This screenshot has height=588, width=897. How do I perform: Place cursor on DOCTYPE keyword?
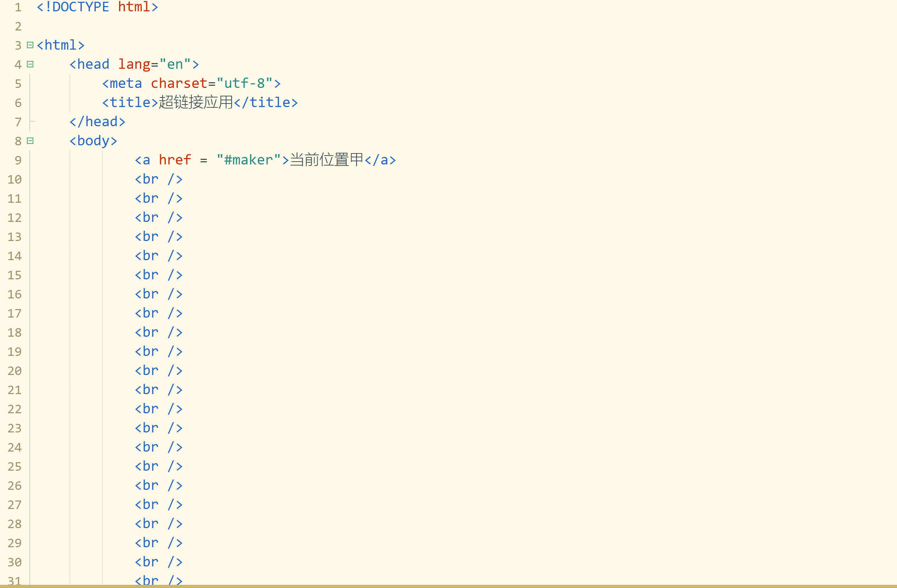80,7
